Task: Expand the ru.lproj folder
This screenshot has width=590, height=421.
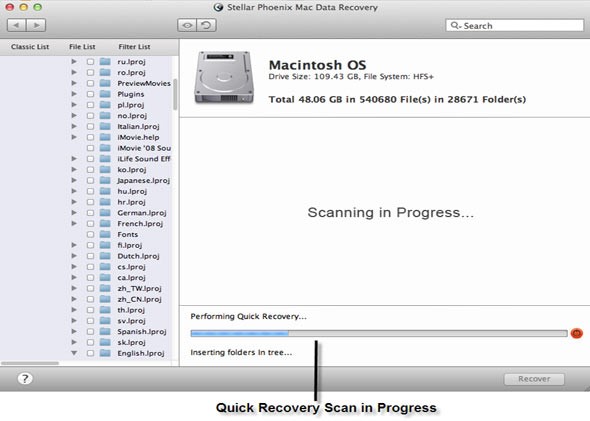Action: pyautogui.click(x=74, y=61)
